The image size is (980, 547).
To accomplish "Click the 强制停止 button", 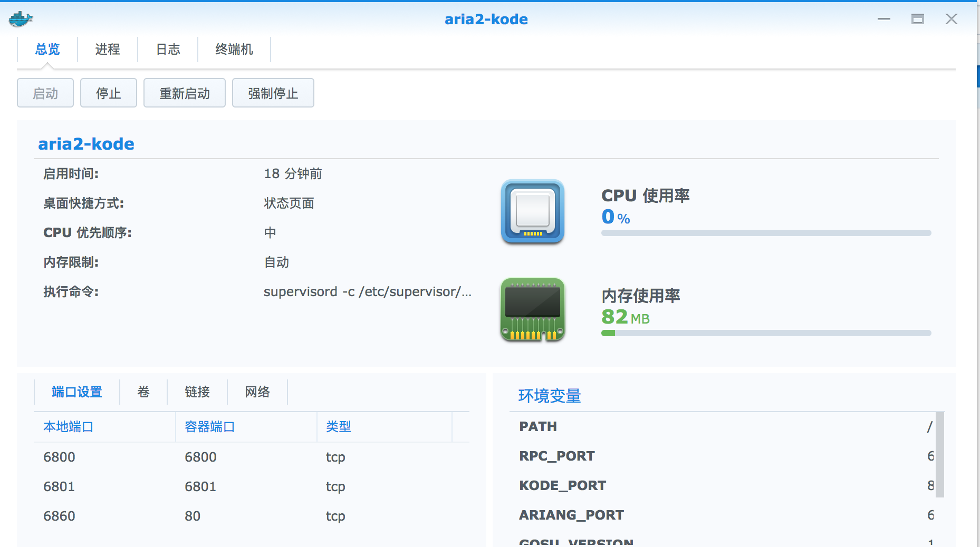I will point(273,93).
